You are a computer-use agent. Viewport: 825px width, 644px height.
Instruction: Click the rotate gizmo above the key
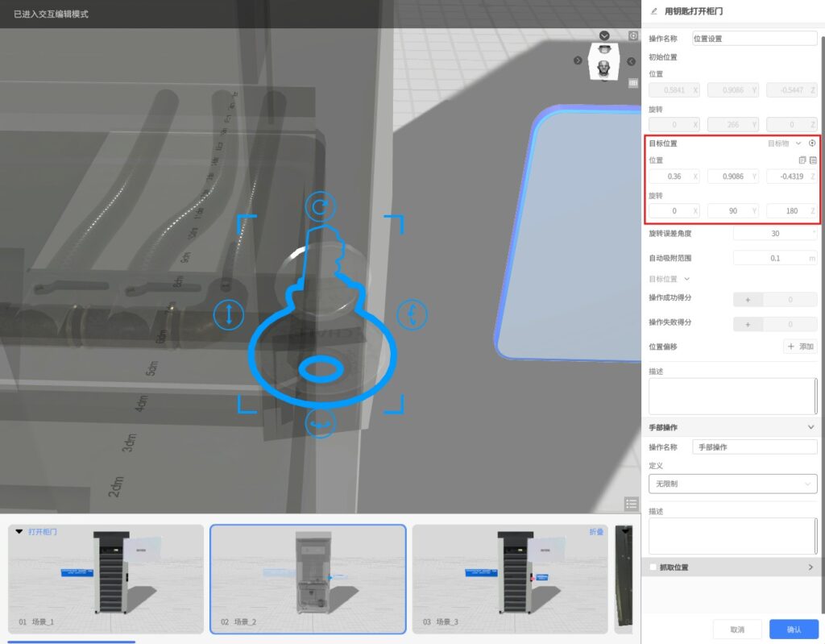click(x=319, y=207)
